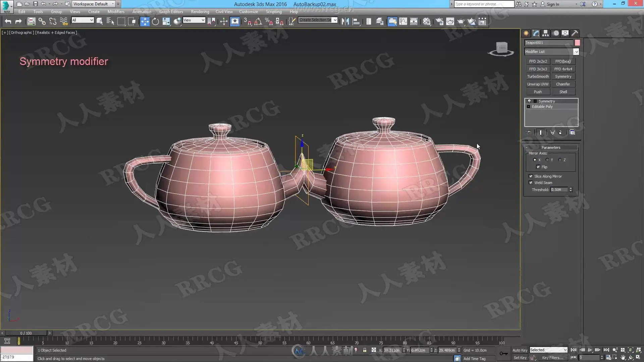Open the Mirror tool
Screen dimensions: 644x362
click(x=345, y=22)
